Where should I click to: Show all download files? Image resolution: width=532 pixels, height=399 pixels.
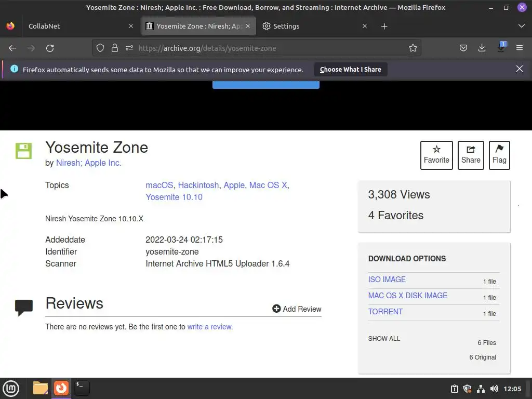384,339
